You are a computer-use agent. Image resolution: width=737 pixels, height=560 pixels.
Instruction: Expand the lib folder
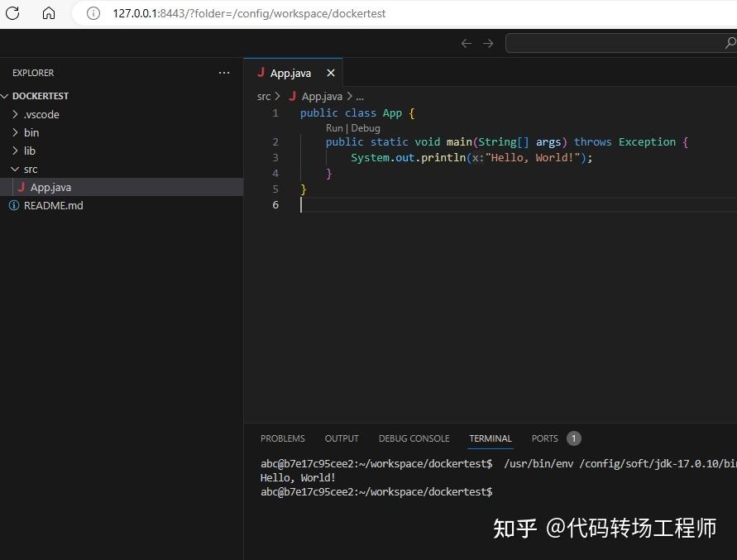tap(122, 151)
